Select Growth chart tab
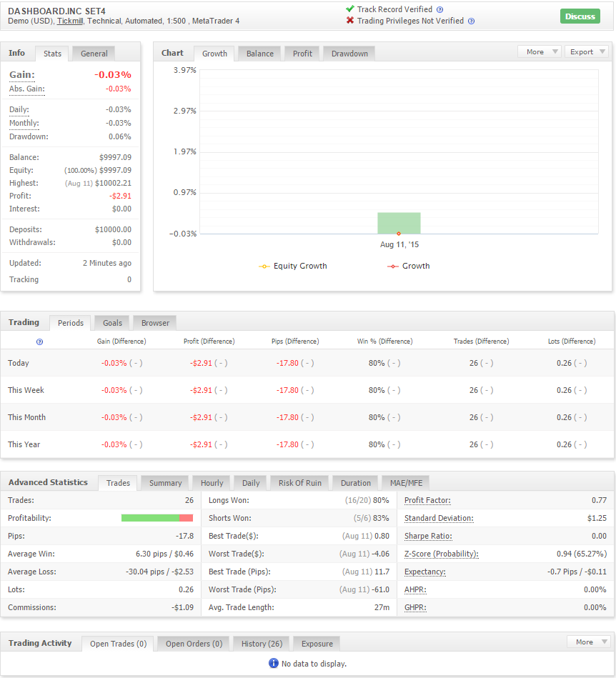 [214, 54]
